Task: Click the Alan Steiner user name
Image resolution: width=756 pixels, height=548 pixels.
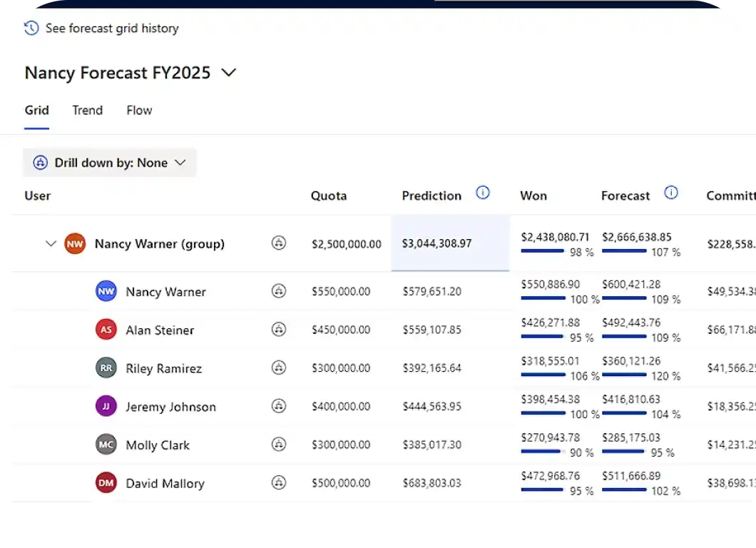Action: point(160,330)
